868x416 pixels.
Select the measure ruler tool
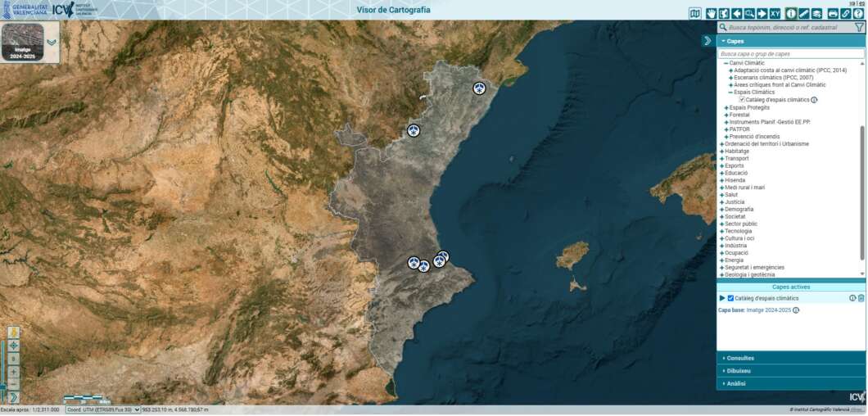tap(804, 13)
